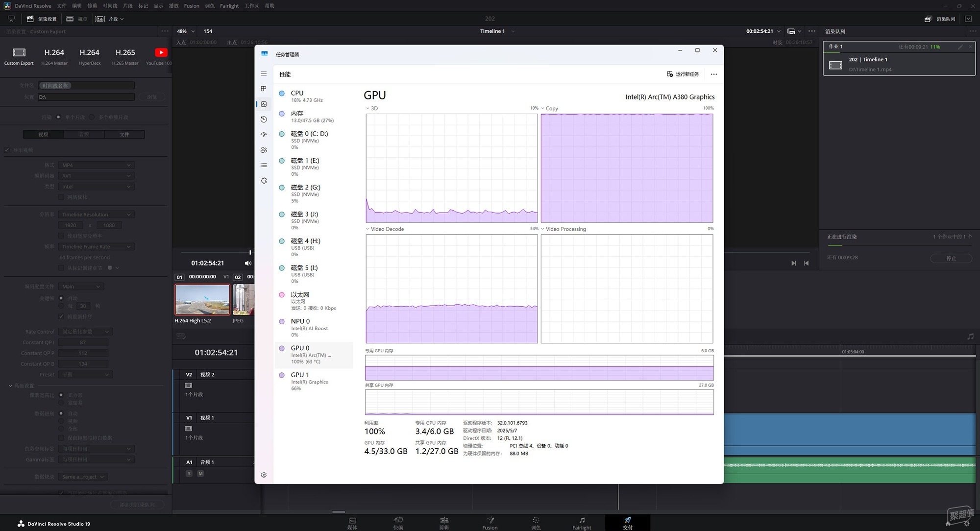
Task: Open the Fairlight menu in menu bar
Action: (x=229, y=6)
